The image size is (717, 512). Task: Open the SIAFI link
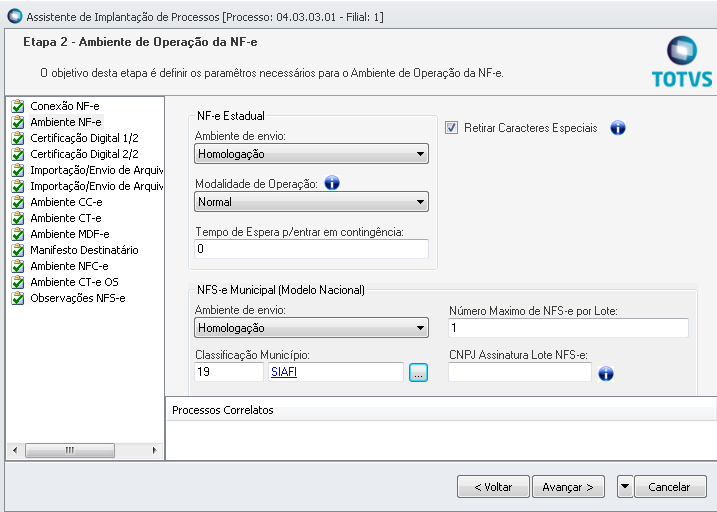pos(284,372)
